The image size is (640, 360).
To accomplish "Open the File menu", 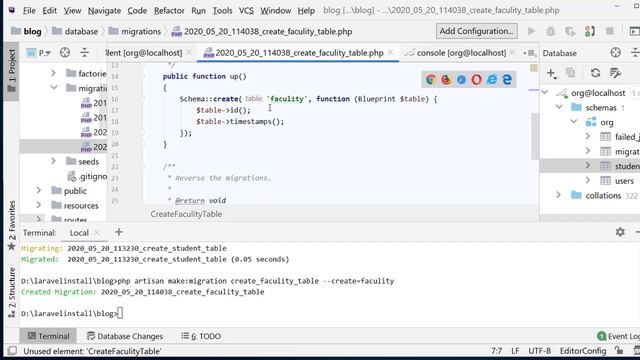I will (x=29, y=10).
